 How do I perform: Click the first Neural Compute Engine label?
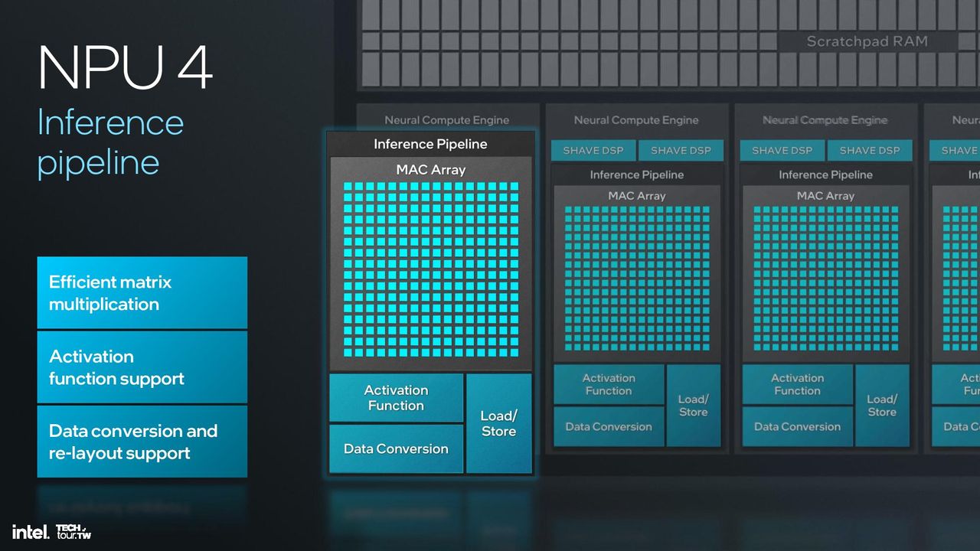pos(447,120)
